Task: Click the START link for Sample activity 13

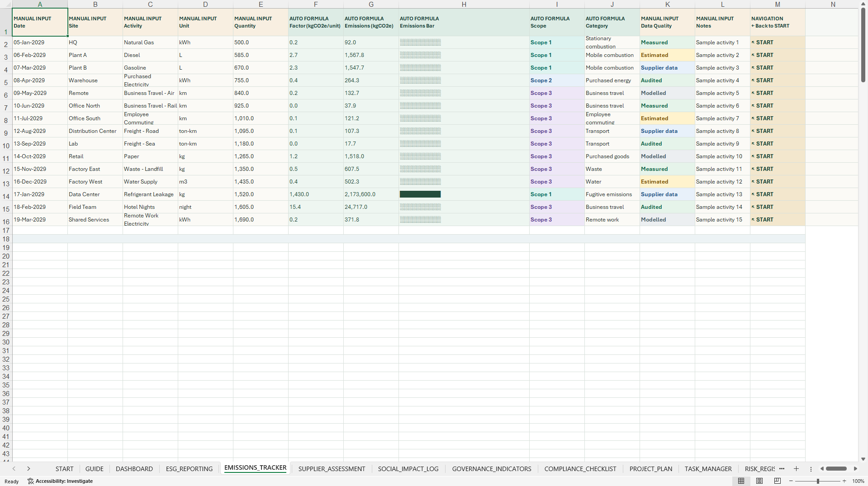Action: [764, 194]
